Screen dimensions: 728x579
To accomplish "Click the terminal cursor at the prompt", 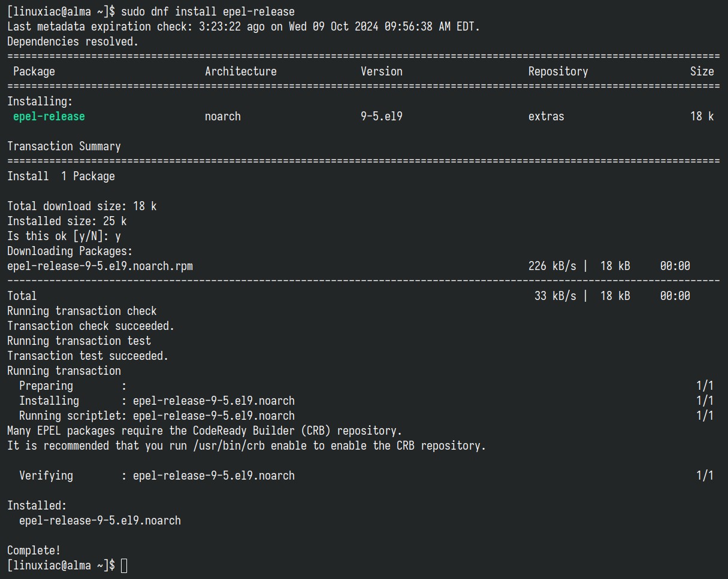I will pos(124,565).
